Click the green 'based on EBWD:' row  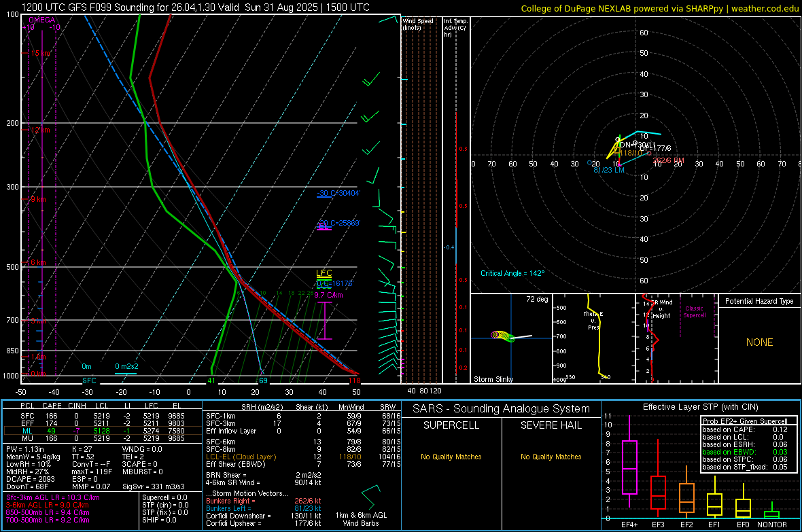(745, 452)
